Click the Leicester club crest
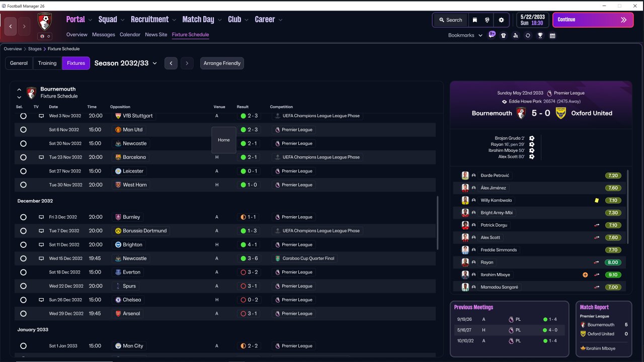Viewport: 644px width, 362px height. point(118,171)
